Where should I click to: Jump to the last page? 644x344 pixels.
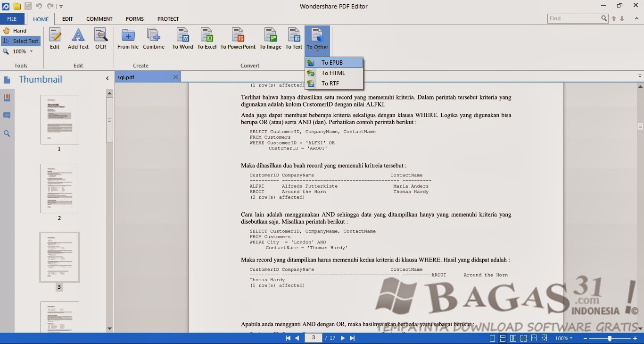click(x=352, y=338)
